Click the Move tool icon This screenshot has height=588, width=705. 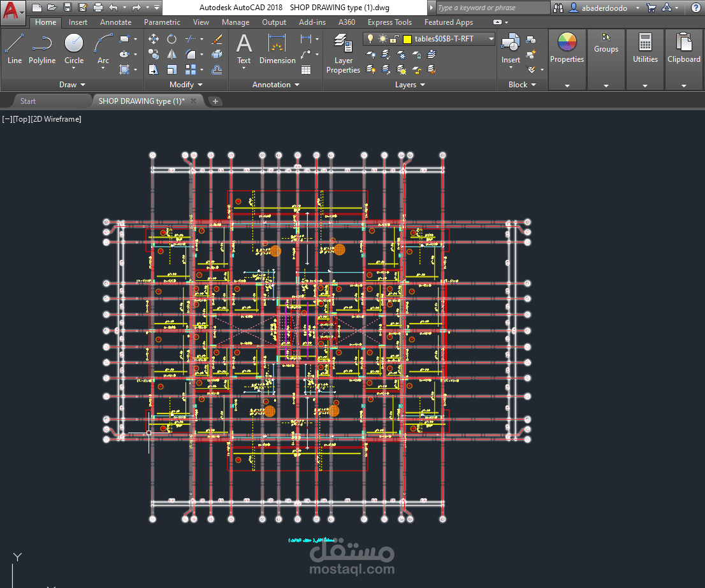pos(154,39)
